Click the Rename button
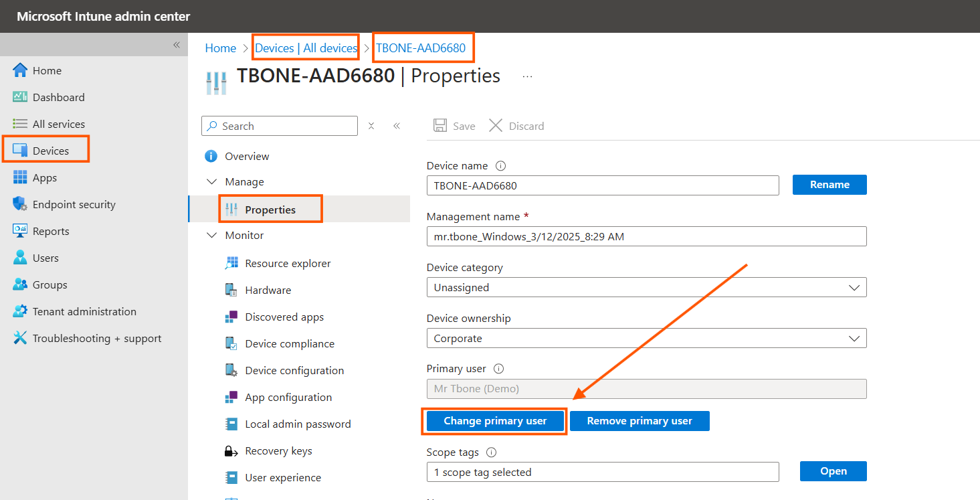This screenshot has width=980, height=500. click(x=829, y=185)
